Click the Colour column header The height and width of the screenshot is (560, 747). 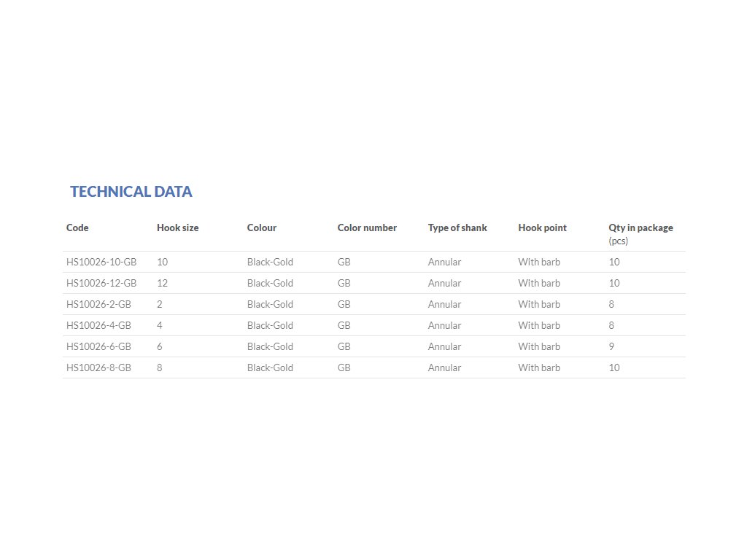click(262, 227)
